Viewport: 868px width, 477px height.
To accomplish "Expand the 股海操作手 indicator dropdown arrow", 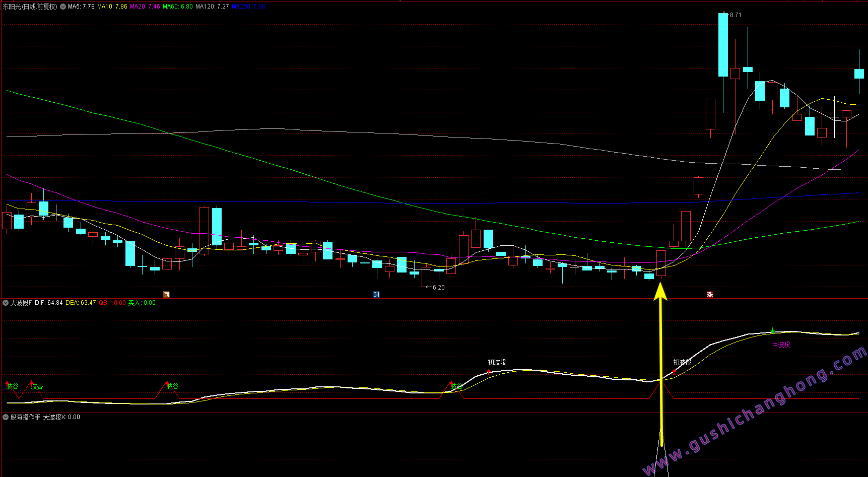I will [6, 417].
